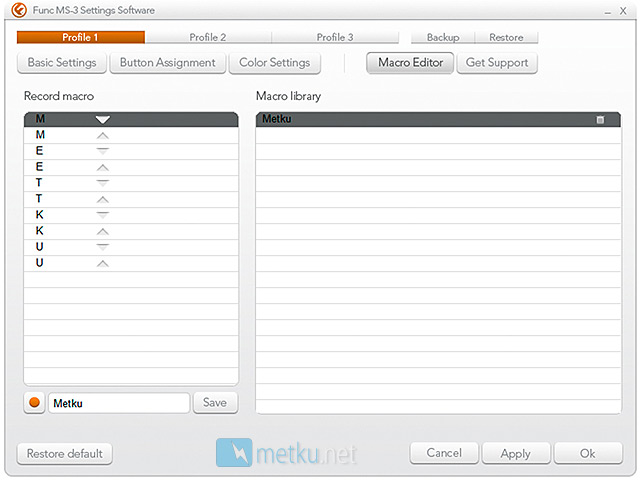Click key-down arrow beside first T row

tap(102, 183)
